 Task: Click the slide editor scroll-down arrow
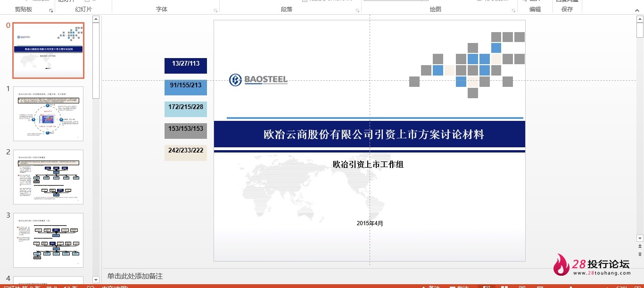click(640, 238)
